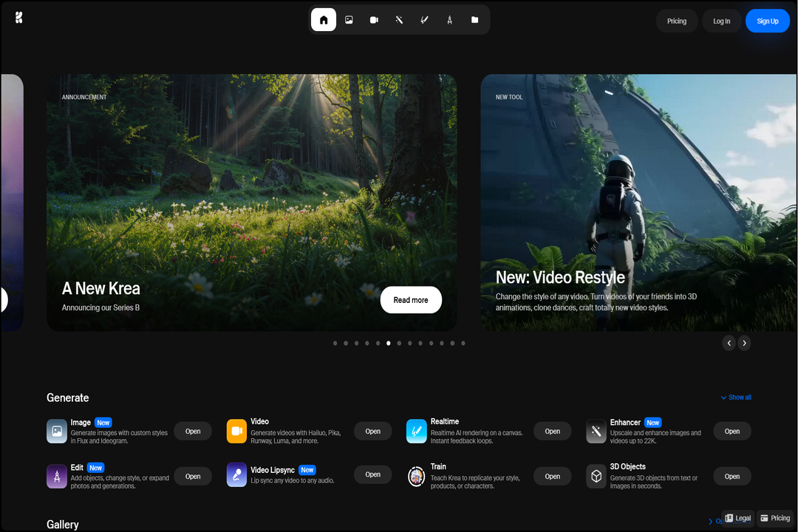The height and width of the screenshot is (532, 798).
Task: Select the Home icon in top navigation
Action: (x=324, y=20)
